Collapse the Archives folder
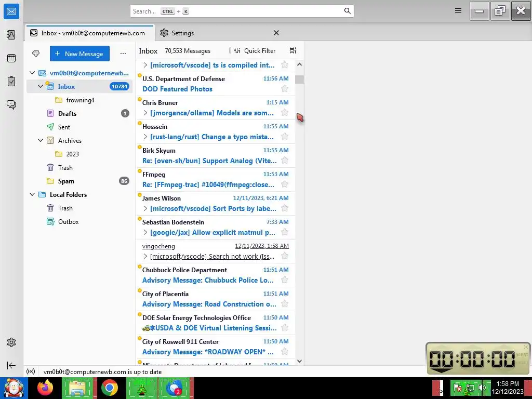Viewport: 532px width, 399px height. coord(41,140)
